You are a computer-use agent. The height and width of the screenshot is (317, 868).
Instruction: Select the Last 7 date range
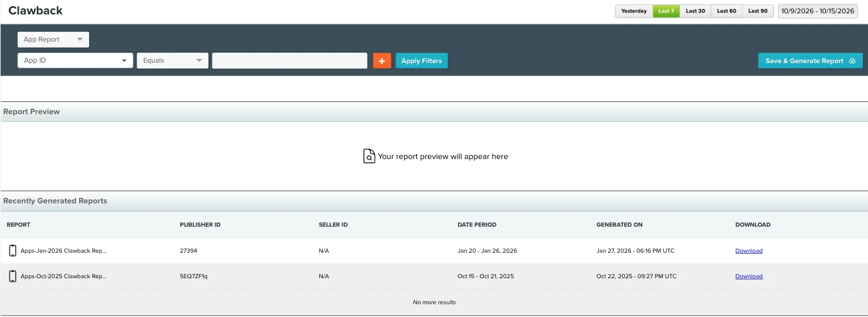[x=666, y=11]
